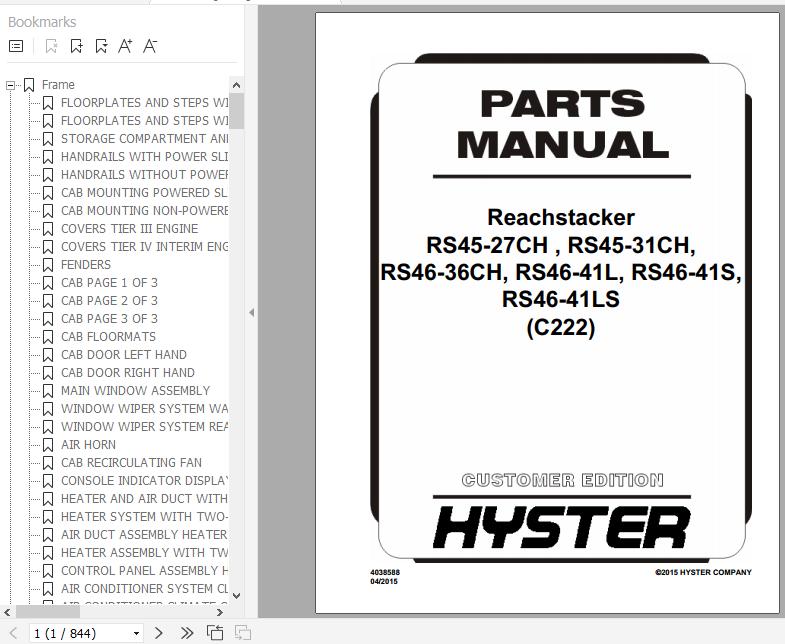Open WINDOW WIPER SYSTEM WA bookmark
The image size is (785, 644).
(x=144, y=409)
